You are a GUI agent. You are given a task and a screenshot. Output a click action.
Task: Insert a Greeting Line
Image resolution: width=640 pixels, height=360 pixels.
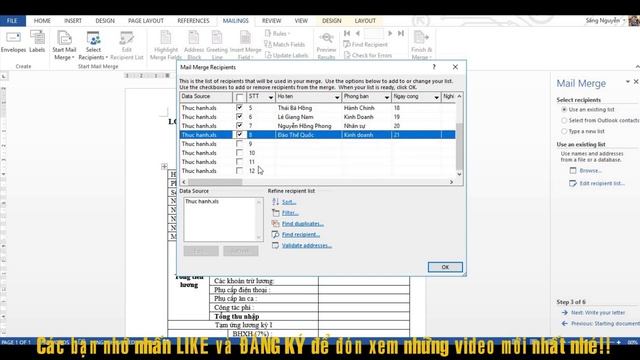click(x=217, y=45)
